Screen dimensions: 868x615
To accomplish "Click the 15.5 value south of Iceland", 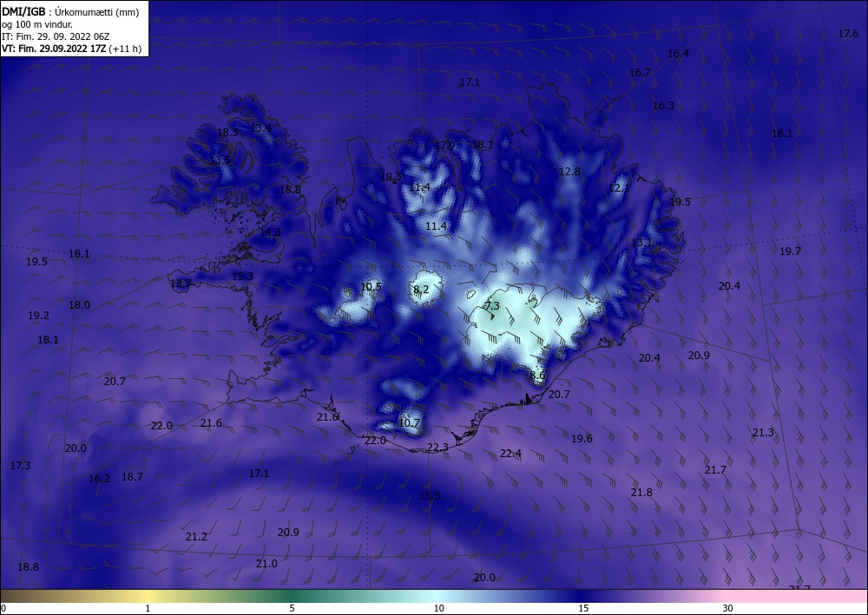I will (431, 495).
